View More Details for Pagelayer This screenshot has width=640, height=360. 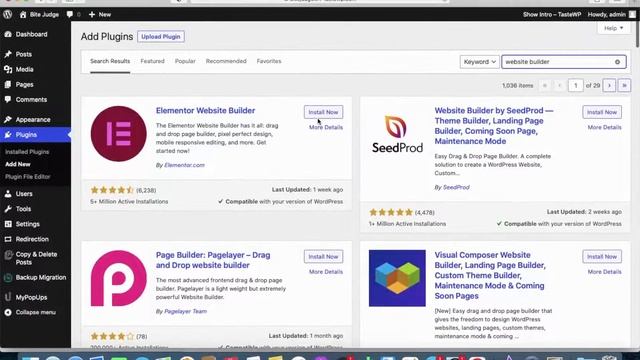326,272
